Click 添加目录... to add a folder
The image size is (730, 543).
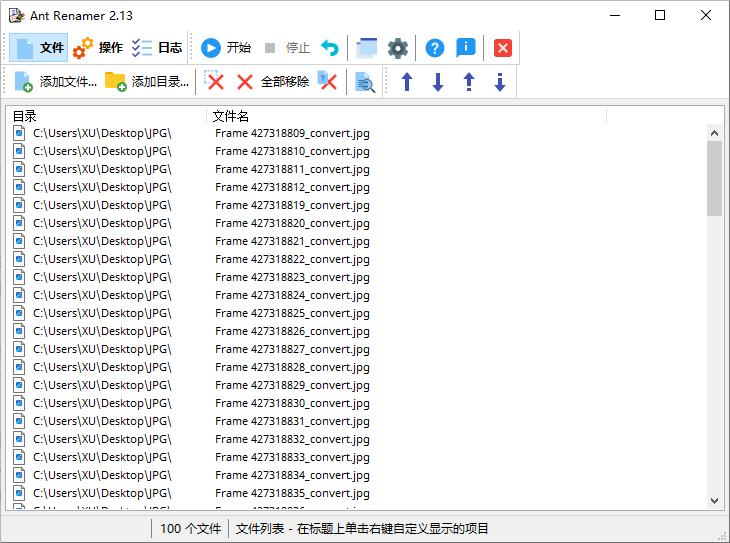point(147,81)
